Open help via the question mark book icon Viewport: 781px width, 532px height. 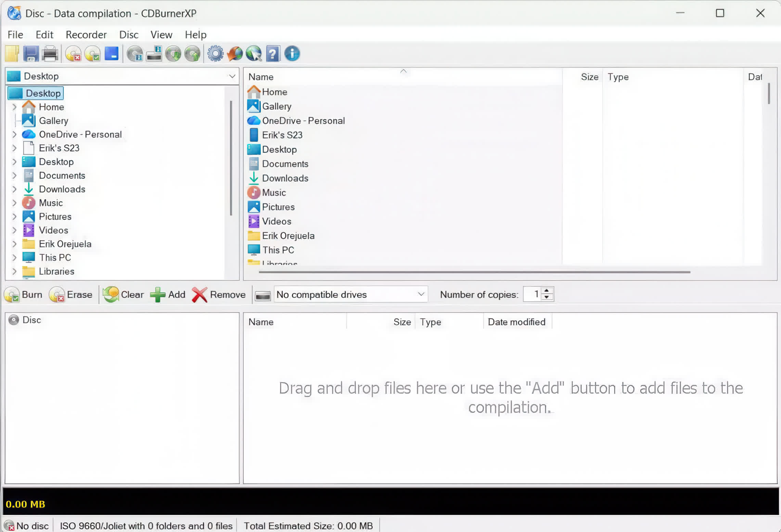click(273, 54)
